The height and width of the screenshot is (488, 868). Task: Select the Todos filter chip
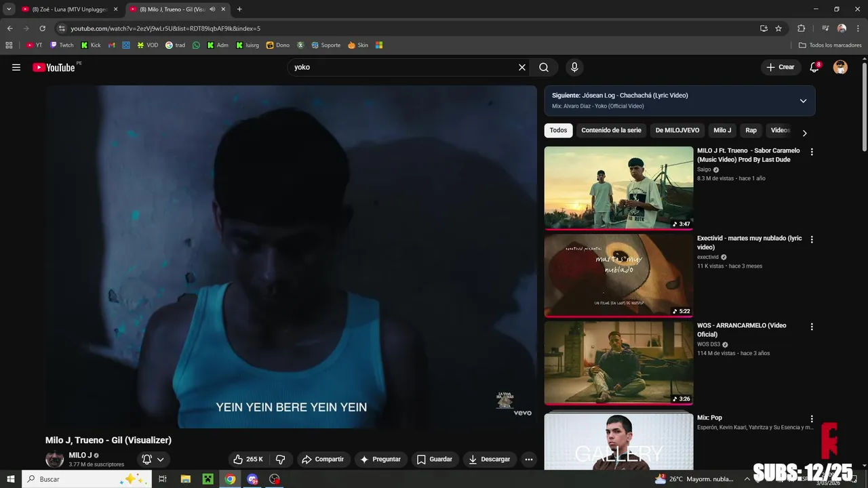[558, 130]
